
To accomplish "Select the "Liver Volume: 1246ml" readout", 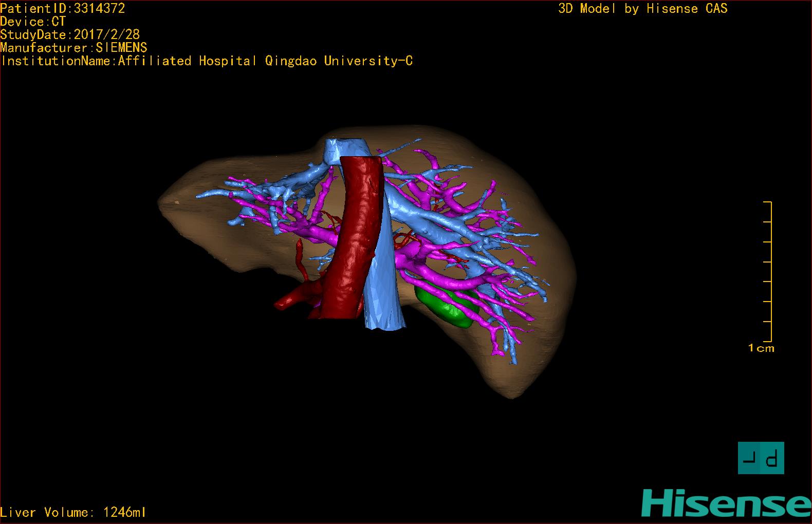I will 73,512.
